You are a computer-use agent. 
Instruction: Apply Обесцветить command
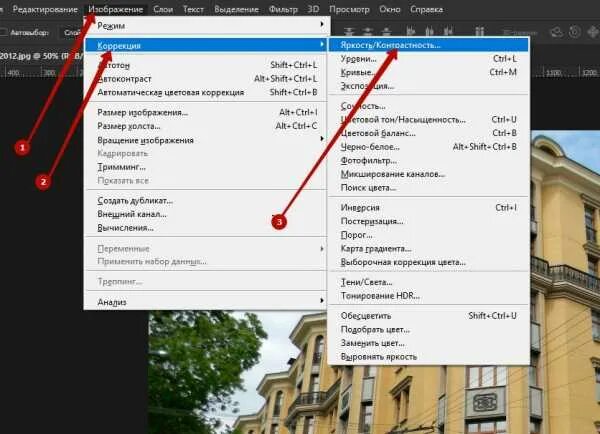click(429, 316)
